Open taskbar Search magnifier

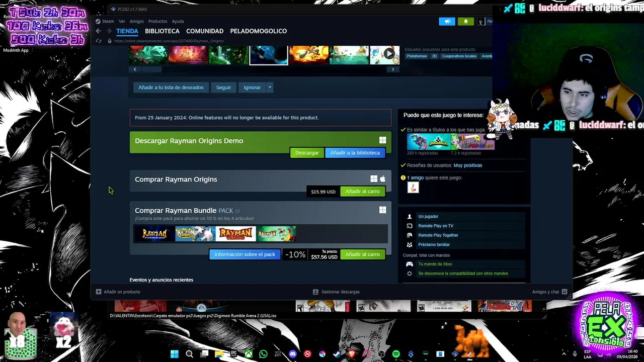[x=189, y=354]
